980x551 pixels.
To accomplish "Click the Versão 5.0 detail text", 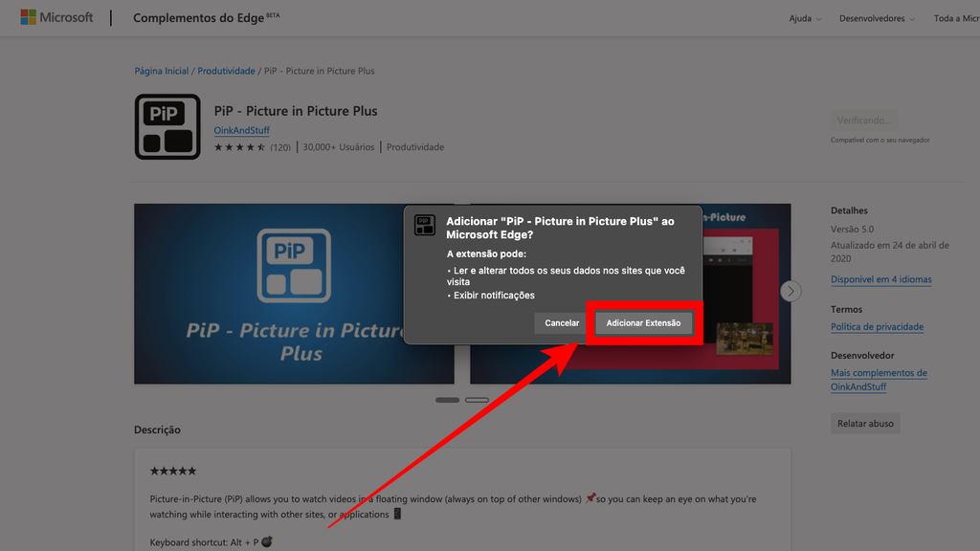I will click(853, 230).
